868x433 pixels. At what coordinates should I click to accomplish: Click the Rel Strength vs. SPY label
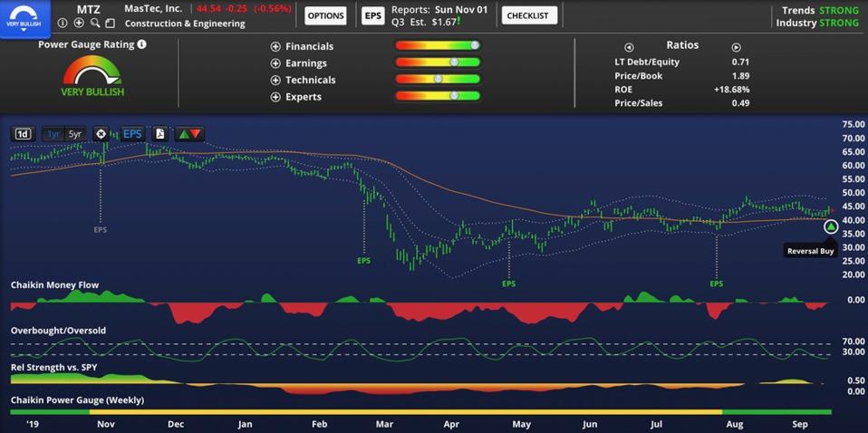tap(54, 367)
